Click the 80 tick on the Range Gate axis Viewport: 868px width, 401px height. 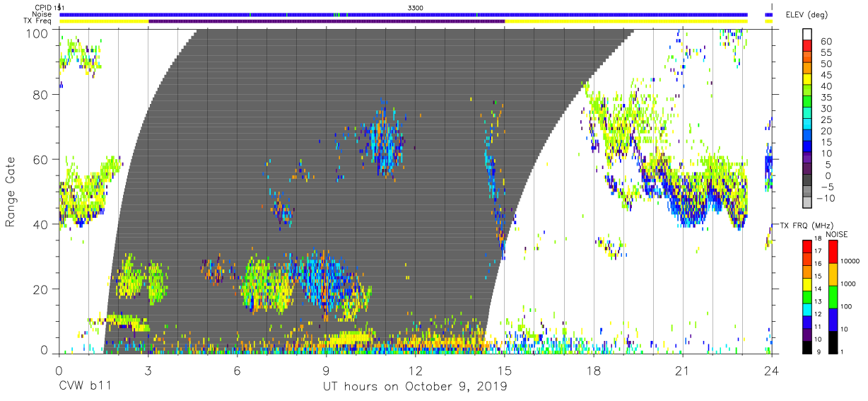pyautogui.click(x=40, y=95)
